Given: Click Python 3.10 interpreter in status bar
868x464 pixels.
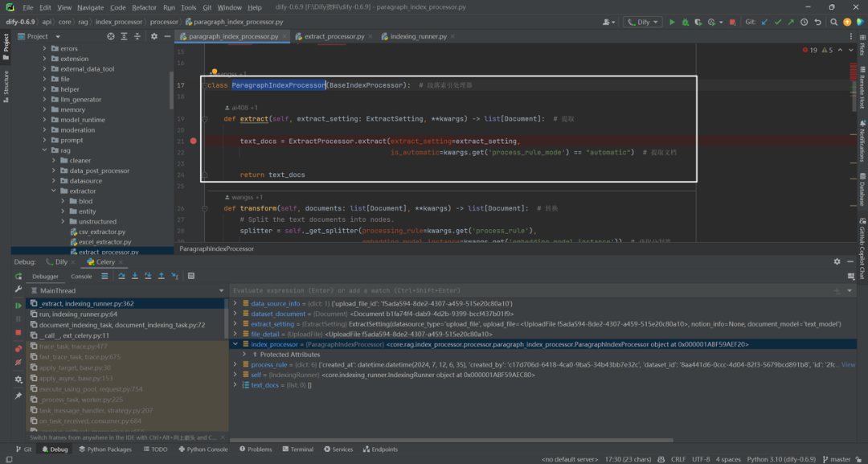Looking at the screenshot, I should pos(781,459).
